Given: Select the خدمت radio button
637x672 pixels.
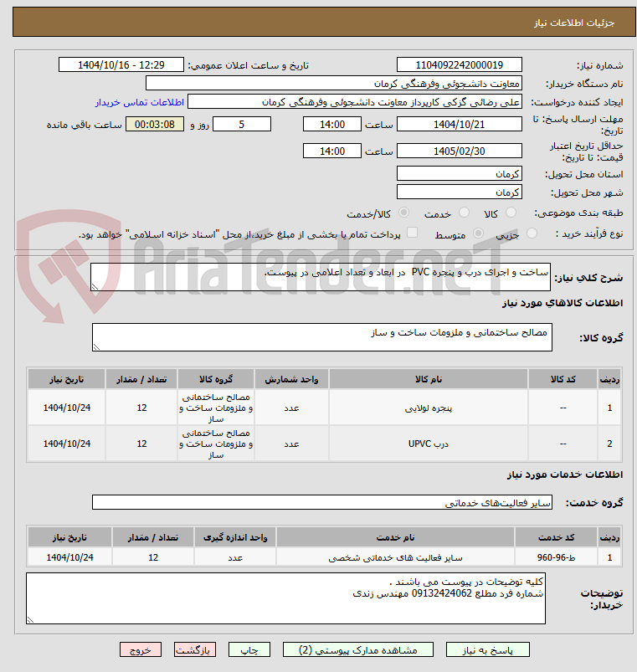Looking at the screenshot, I should click(464, 212).
